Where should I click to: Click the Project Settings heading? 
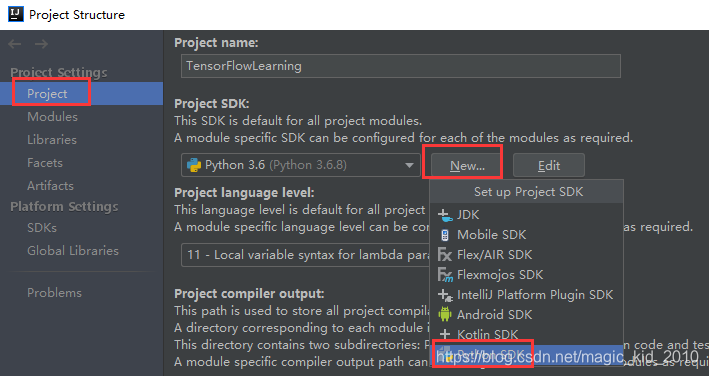click(x=59, y=72)
